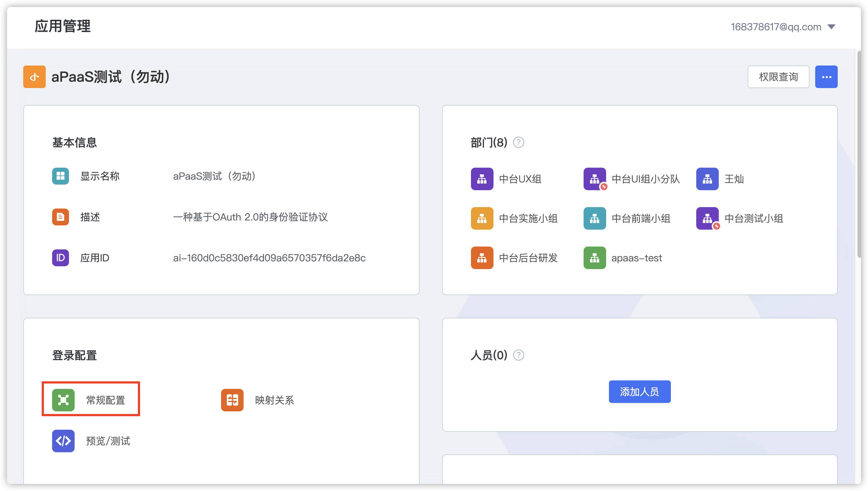
Task: Click the 中台UX组 department name
Action: pyautogui.click(x=520, y=179)
